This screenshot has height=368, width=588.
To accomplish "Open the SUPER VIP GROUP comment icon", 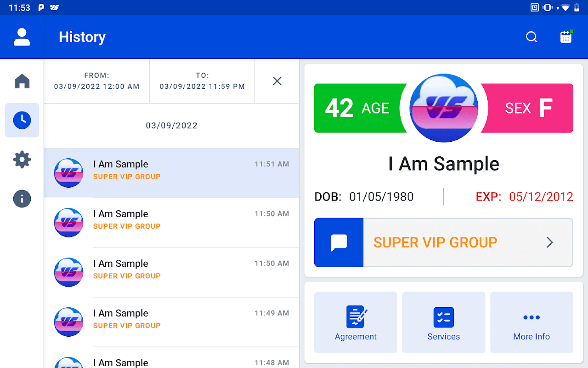I will 339,242.
